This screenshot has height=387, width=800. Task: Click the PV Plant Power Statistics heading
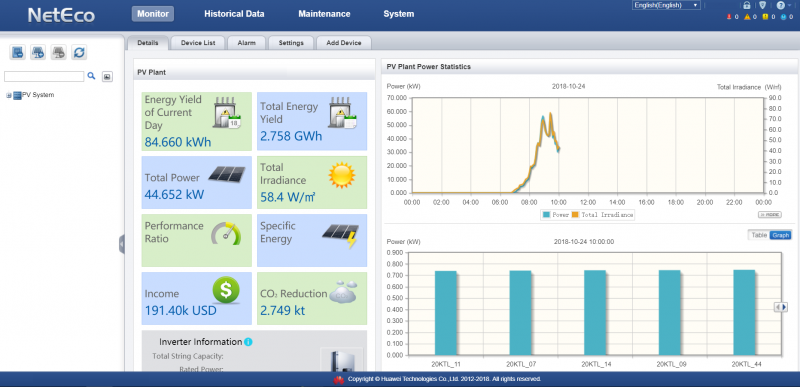point(429,67)
